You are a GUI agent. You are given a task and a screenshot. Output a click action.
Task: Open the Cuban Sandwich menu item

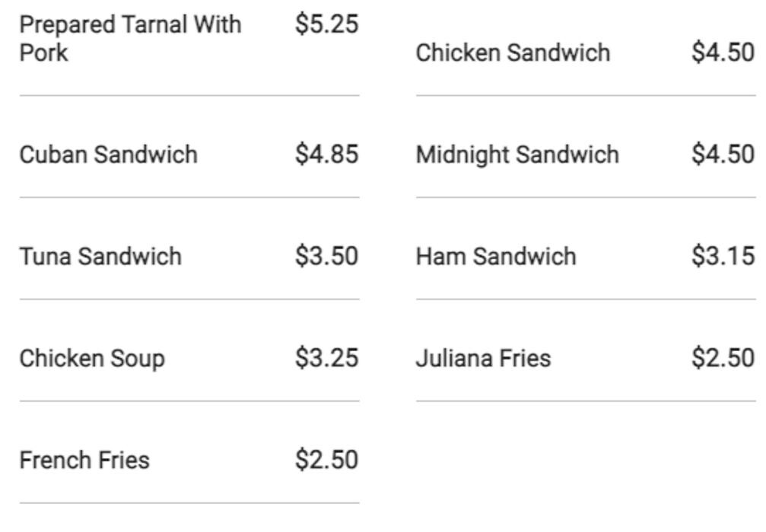click(x=108, y=155)
